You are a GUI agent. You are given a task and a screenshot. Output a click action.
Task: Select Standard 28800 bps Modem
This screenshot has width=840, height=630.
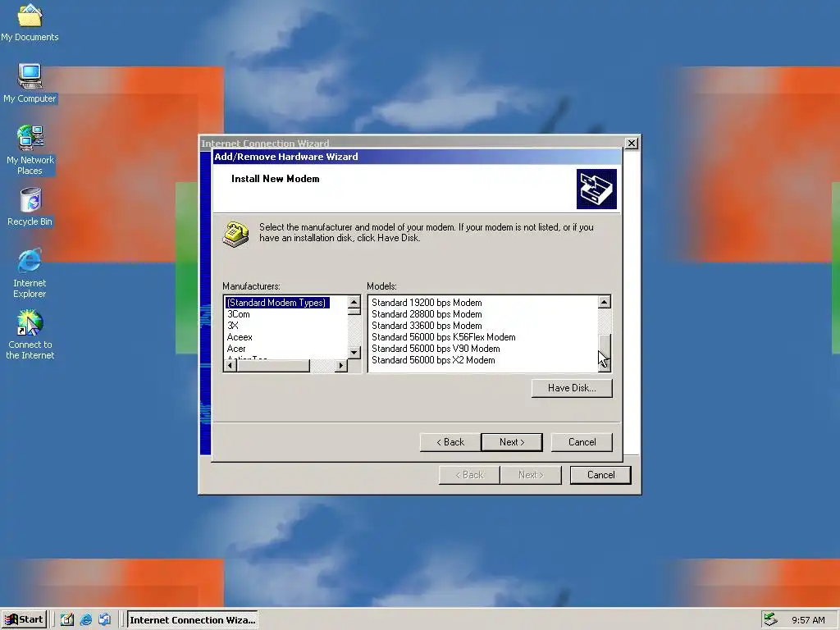[427, 314]
